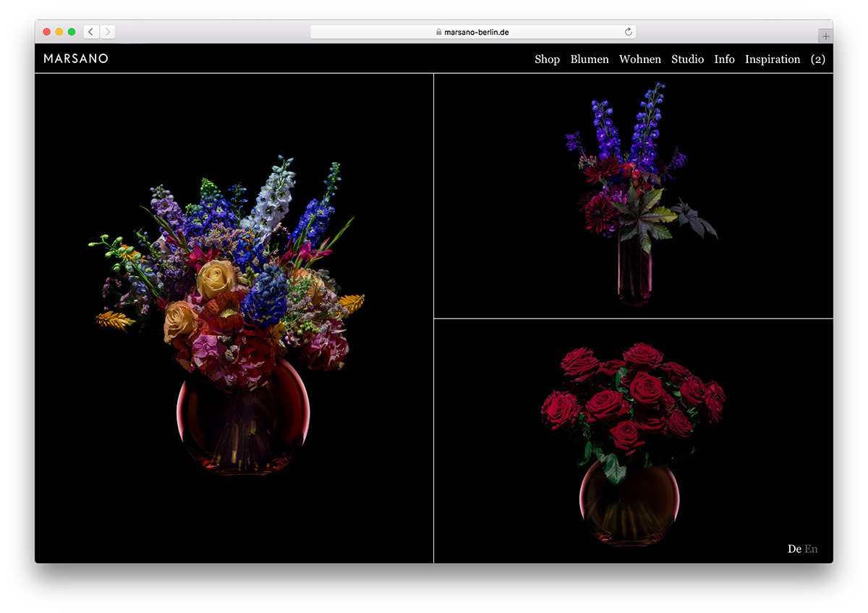
Task: Open the red roses bouquet image
Action: point(634,441)
